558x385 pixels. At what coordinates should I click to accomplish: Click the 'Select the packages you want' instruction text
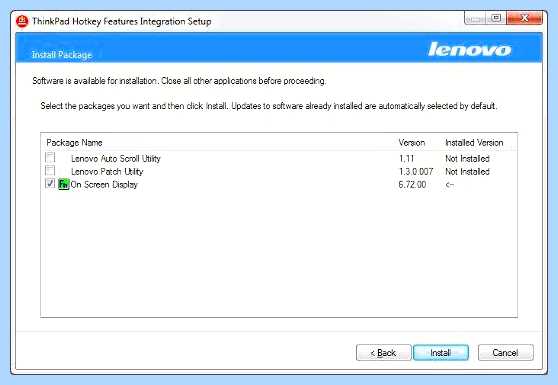coord(269,106)
